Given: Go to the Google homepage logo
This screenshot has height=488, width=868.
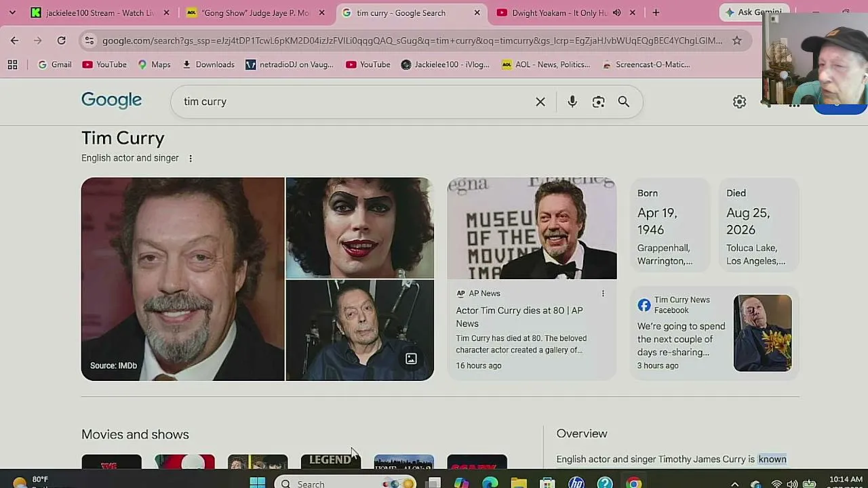Looking at the screenshot, I should pos(111,100).
